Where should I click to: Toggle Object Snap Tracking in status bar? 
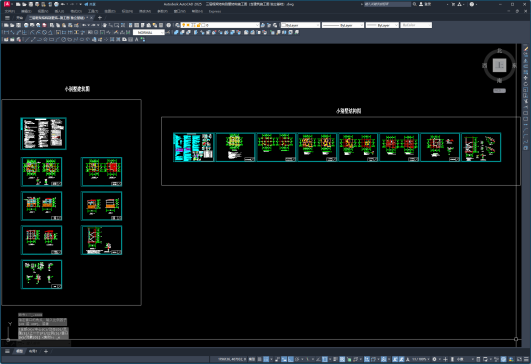pyautogui.click(x=318, y=359)
